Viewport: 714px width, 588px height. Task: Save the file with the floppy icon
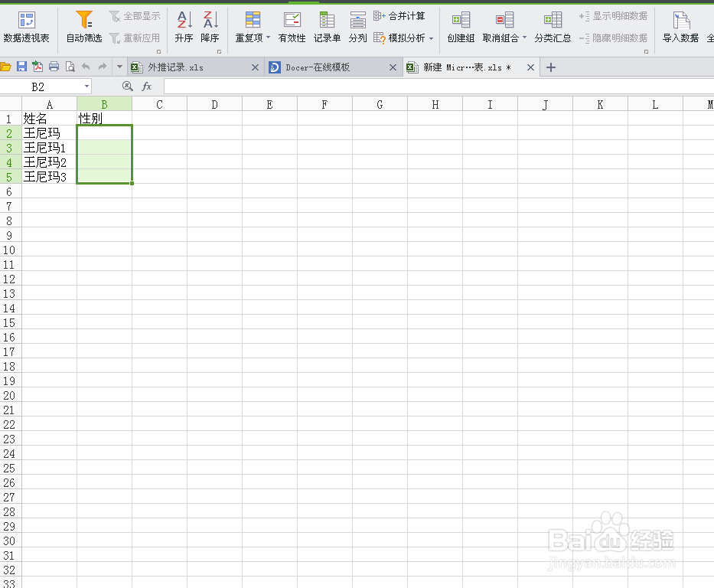coord(21,67)
